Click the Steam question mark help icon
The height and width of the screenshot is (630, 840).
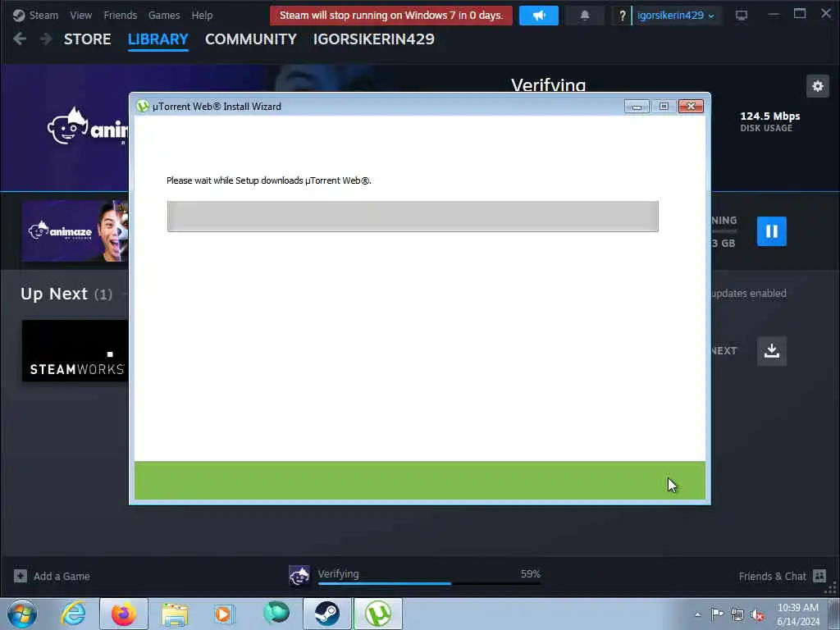(x=622, y=16)
